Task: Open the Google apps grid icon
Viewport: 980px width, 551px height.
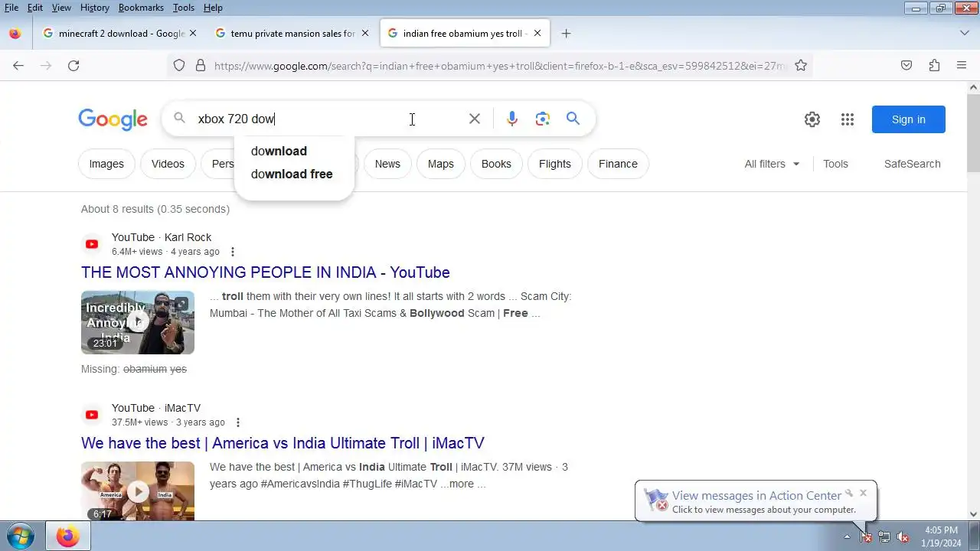Action: click(x=847, y=119)
